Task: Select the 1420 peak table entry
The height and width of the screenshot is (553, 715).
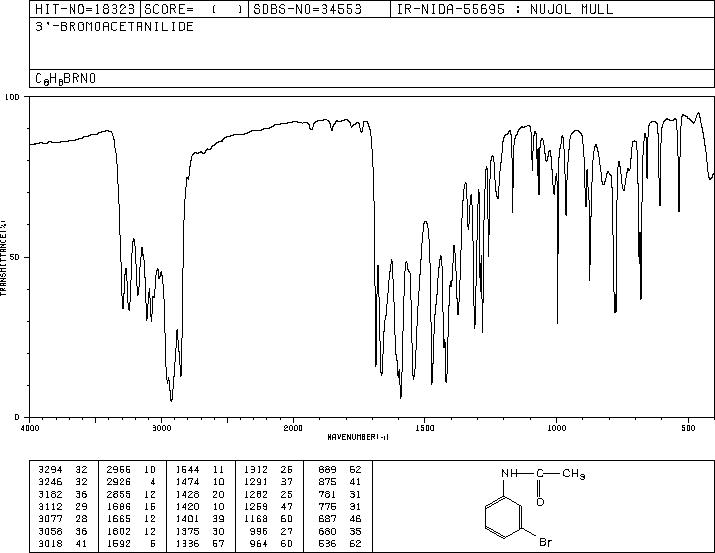Action: pyautogui.click(x=200, y=506)
